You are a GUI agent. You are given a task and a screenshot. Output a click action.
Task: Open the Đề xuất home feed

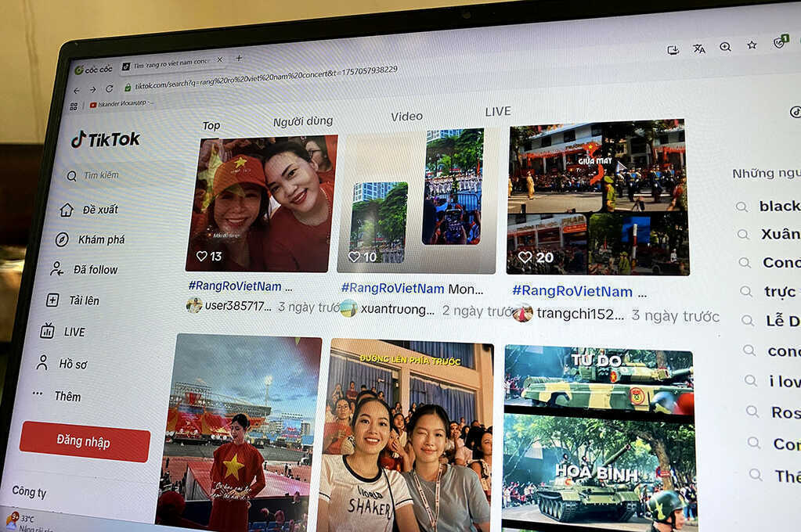(89, 210)
